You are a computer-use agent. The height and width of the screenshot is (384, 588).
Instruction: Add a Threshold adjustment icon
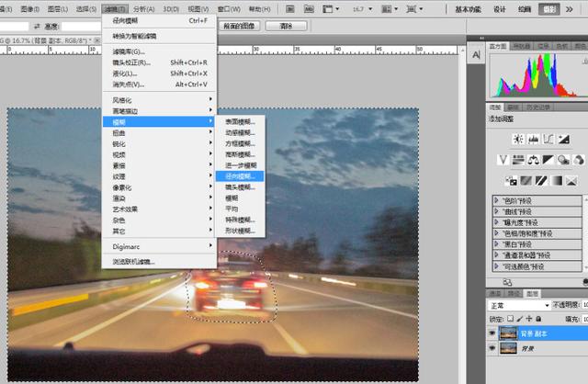point(541,181)
